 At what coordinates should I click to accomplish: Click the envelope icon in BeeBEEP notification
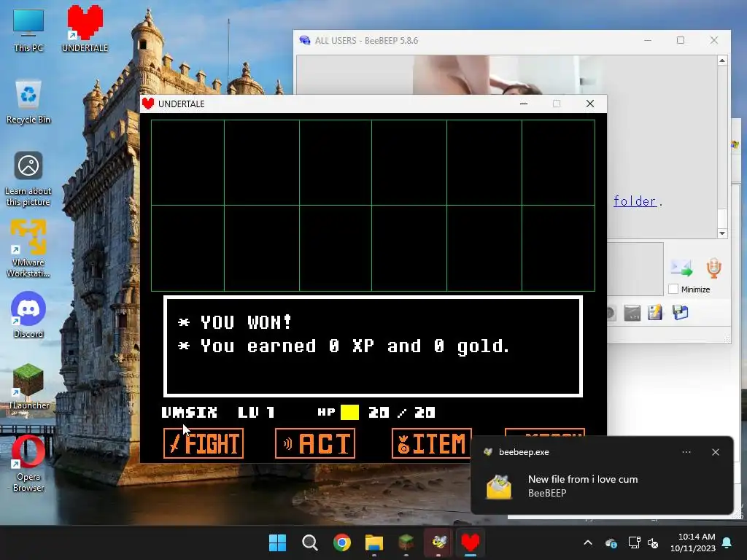pos(499,486)
